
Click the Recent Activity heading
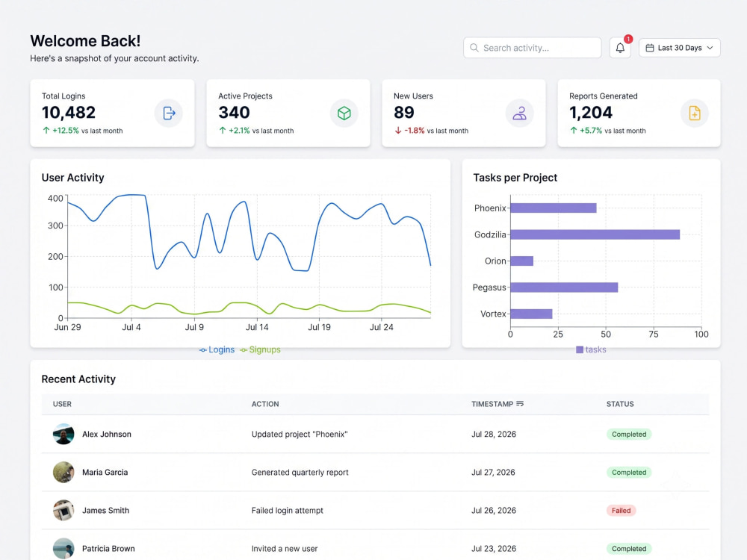[78, 379]
